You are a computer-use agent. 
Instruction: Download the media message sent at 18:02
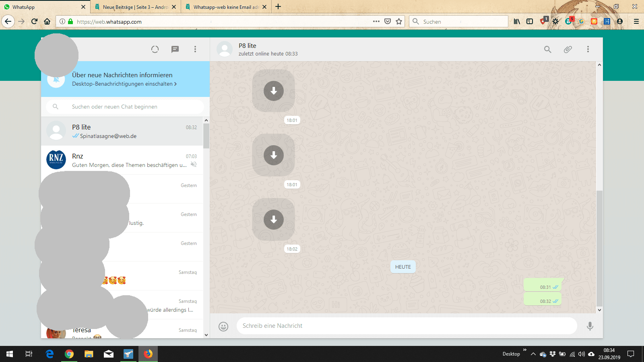(x=274, y=220)
